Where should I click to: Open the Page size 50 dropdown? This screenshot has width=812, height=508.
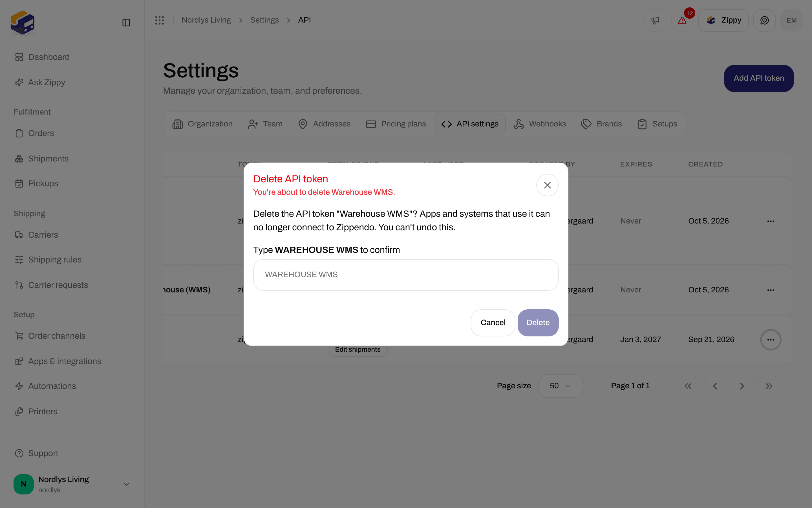(x=561, y=386)
